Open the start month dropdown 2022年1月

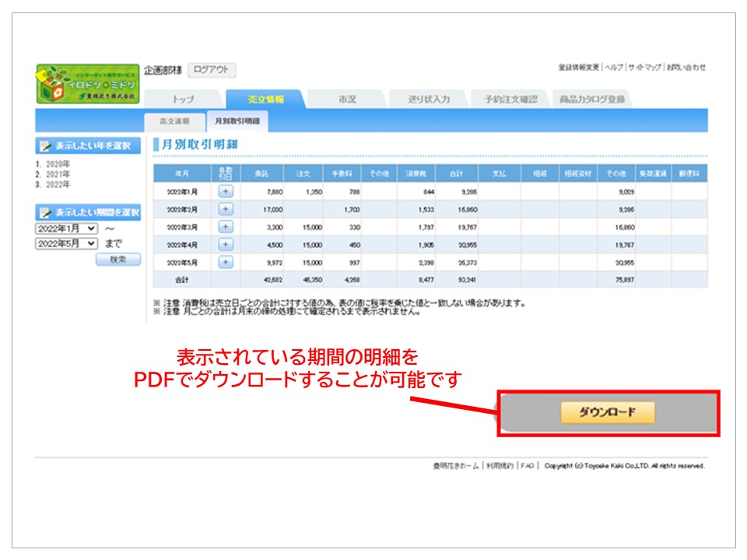(66, 229)
